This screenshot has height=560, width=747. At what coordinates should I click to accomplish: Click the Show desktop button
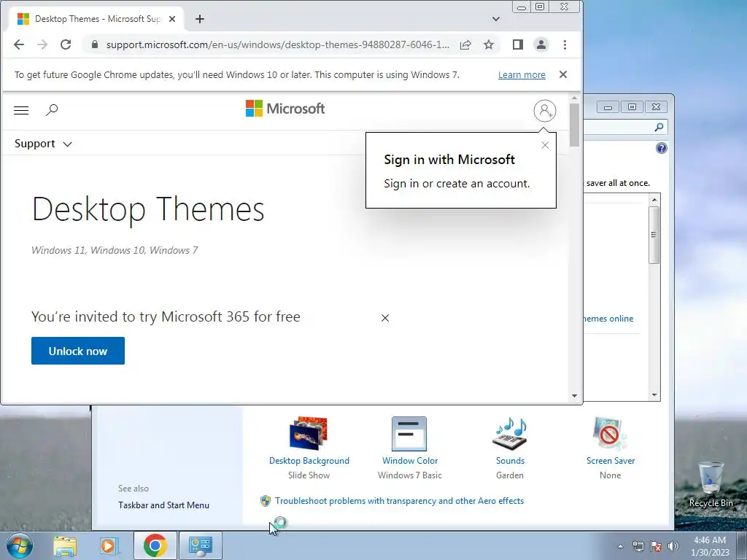(742, 545)
